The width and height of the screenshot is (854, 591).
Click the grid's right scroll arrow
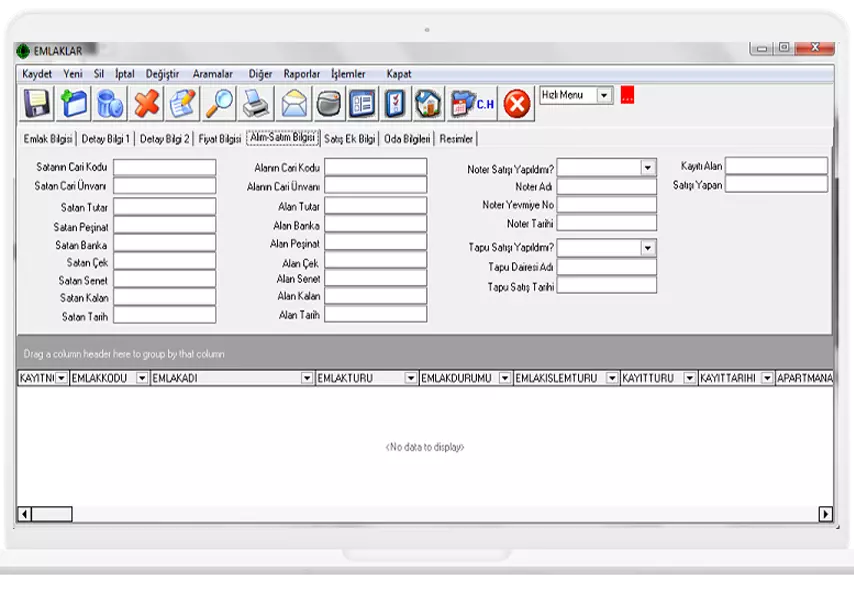(825, 514)
